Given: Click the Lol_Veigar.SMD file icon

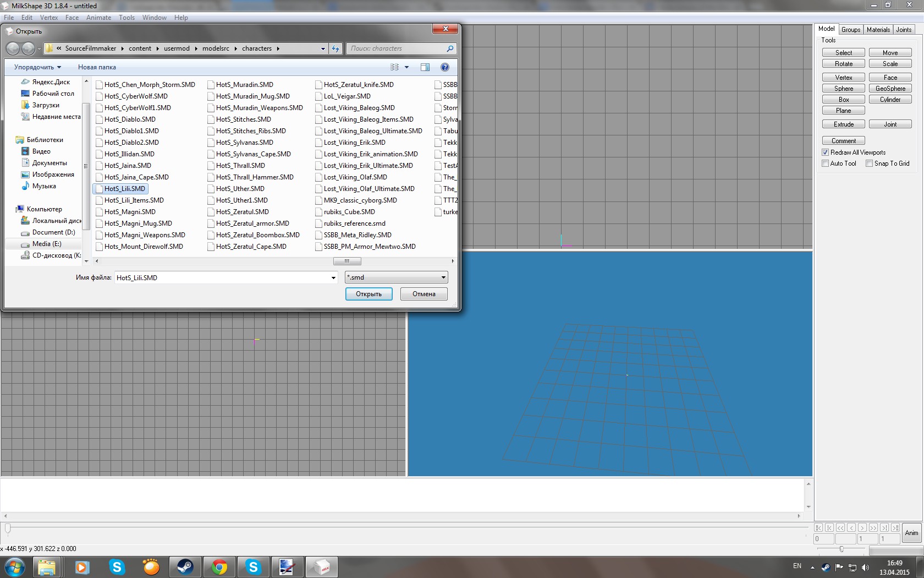Looking at the screenshot, I should (x=319, y=96).
